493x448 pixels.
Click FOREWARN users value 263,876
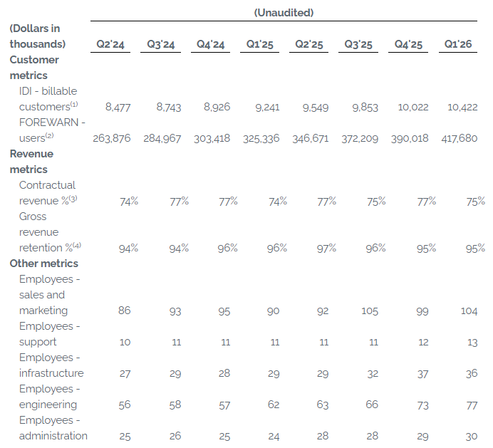(112, 139)
